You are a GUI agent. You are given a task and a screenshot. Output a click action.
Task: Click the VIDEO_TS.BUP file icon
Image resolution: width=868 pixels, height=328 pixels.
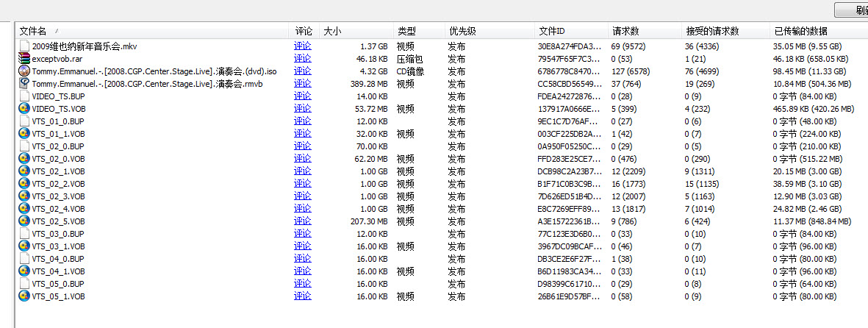pos(25,96)
